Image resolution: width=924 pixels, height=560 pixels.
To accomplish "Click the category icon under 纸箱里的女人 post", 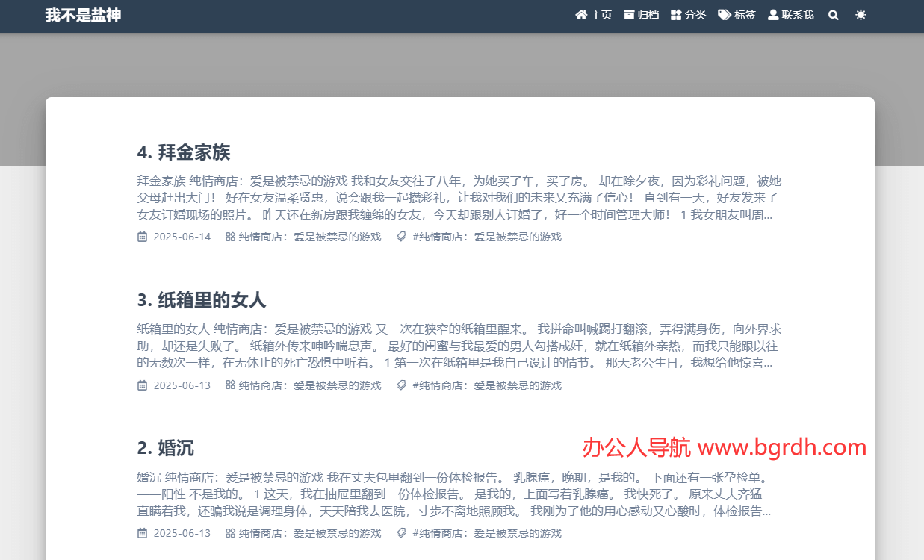I will tap(229, 385).
